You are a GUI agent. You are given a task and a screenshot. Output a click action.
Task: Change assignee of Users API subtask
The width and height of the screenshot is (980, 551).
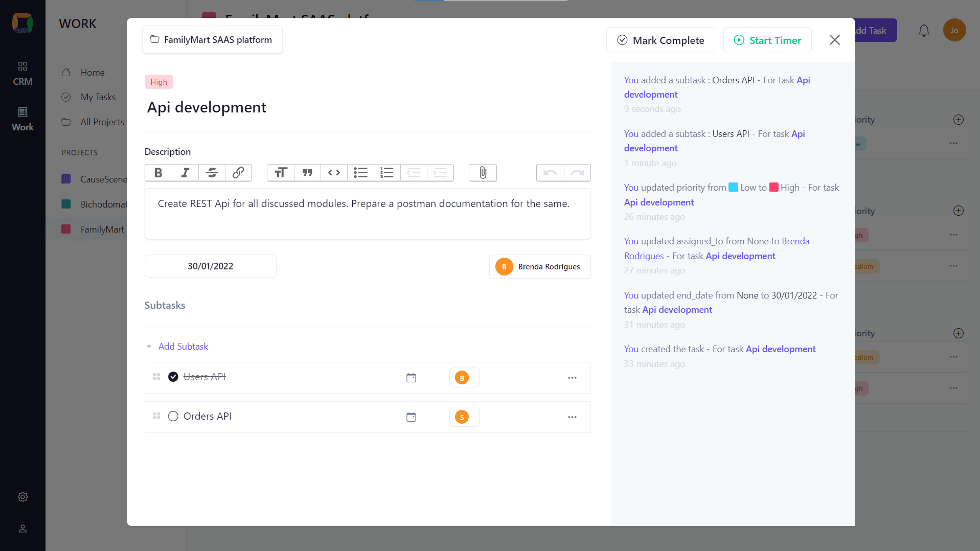point(464,378)
